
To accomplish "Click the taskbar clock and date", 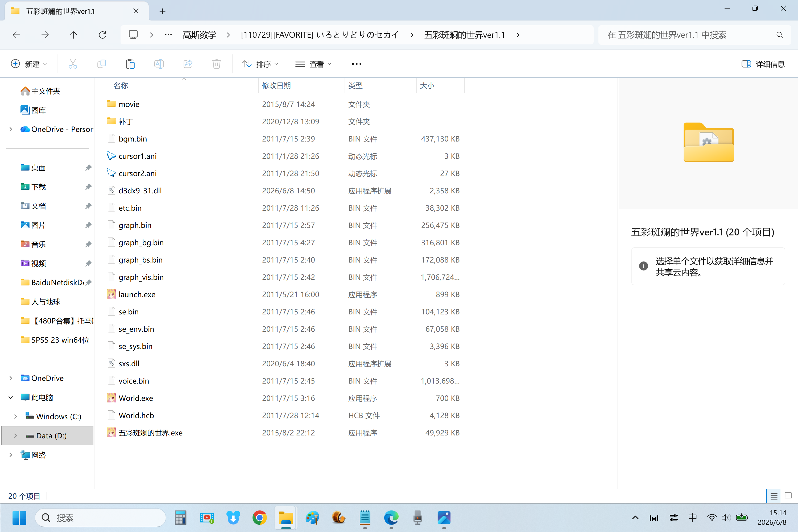I will point(772,518).
